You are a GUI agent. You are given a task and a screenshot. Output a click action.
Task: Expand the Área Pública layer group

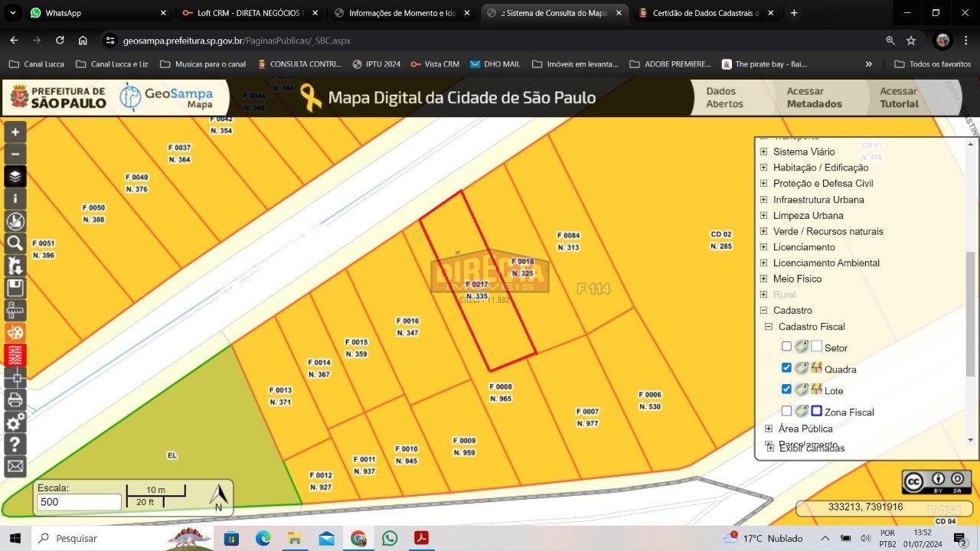coord(769,429)
